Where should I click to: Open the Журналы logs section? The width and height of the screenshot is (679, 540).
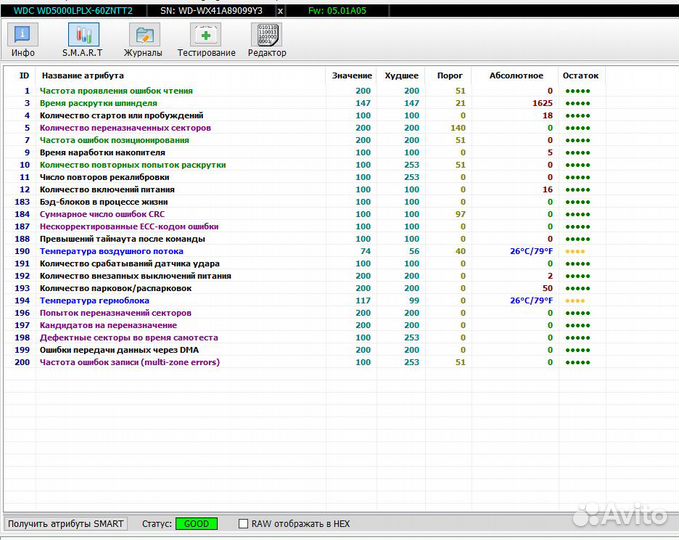click(143, 40)
